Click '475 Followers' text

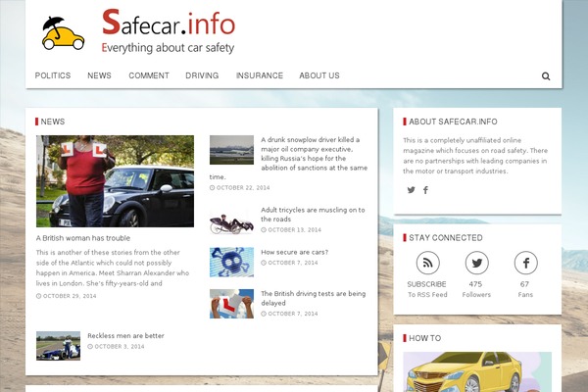pyautogui.click(x=476, y=289)
